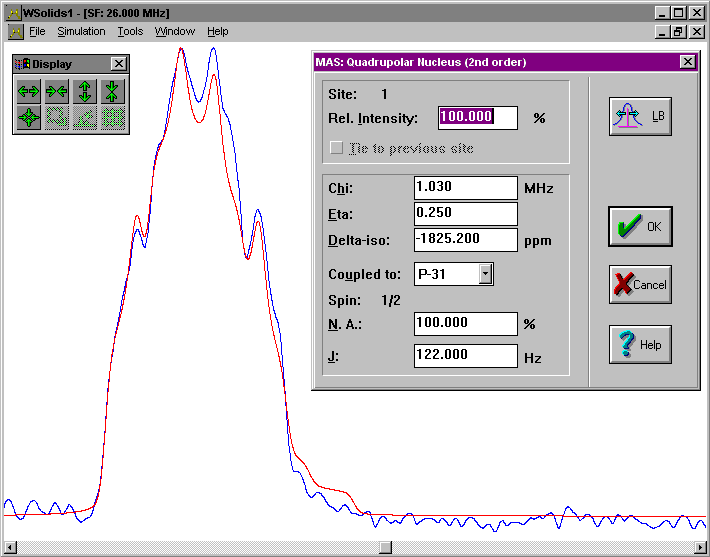Open the Tools menu
Viewport: 710px width, 557px height.
(x=130, y=32)
